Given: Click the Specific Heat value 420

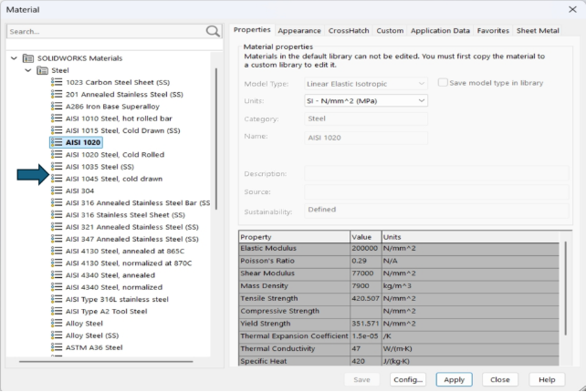Looking at the screenshot, I should click(365, 361).
